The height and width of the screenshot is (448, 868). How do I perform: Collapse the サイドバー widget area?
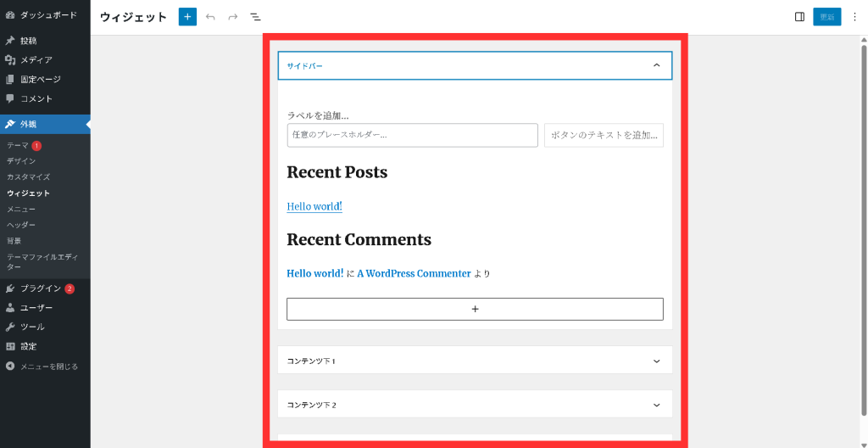pyautogui.click(x=656, y=65)
